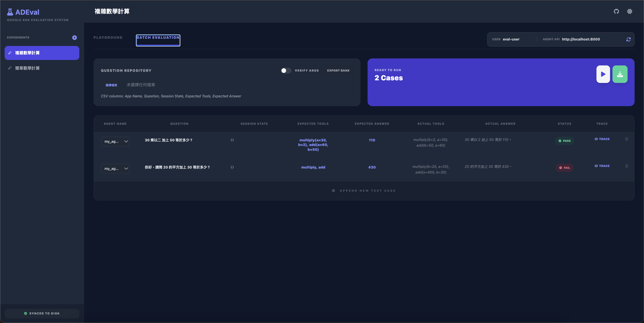Edit pencil icon beside 簡單數學計算 experiment

(x=10, y=68)
